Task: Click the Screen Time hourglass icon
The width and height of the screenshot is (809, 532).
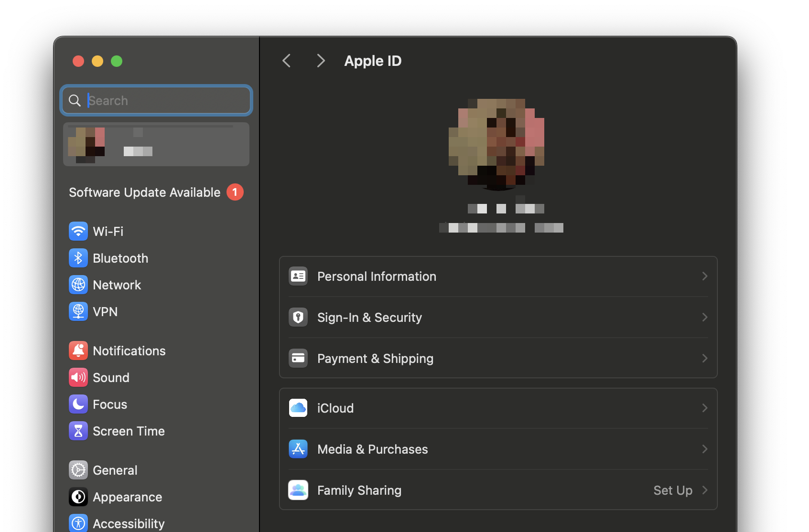Action: tap(78, 431)
